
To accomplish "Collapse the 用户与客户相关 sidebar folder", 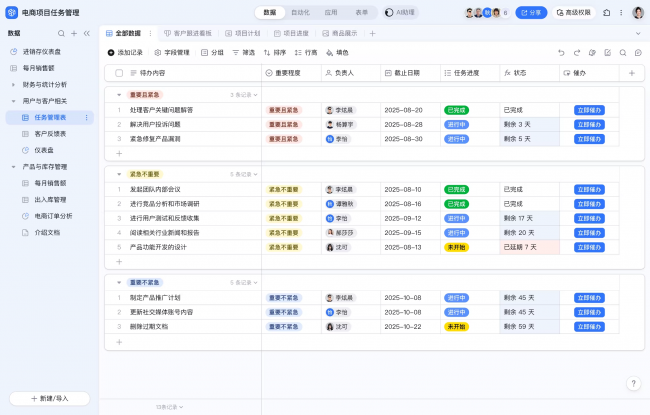I will pos(14,101).
